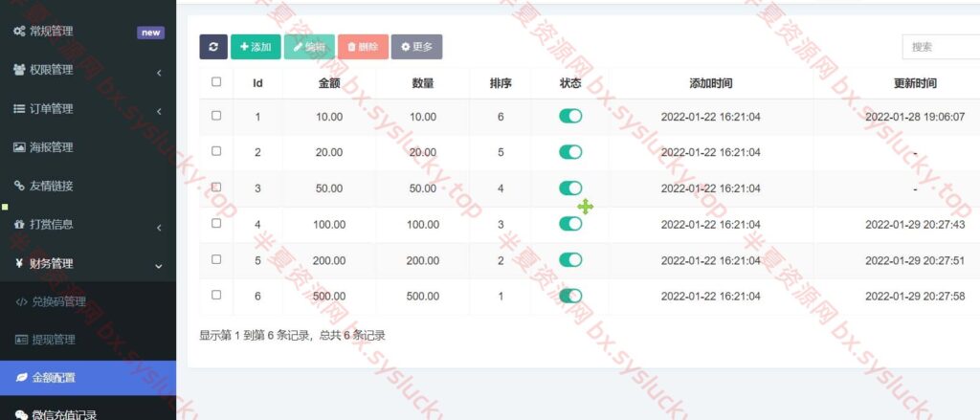
Task: Click the record count summary text
Action: pyautogui.click(x=293, y=336)
